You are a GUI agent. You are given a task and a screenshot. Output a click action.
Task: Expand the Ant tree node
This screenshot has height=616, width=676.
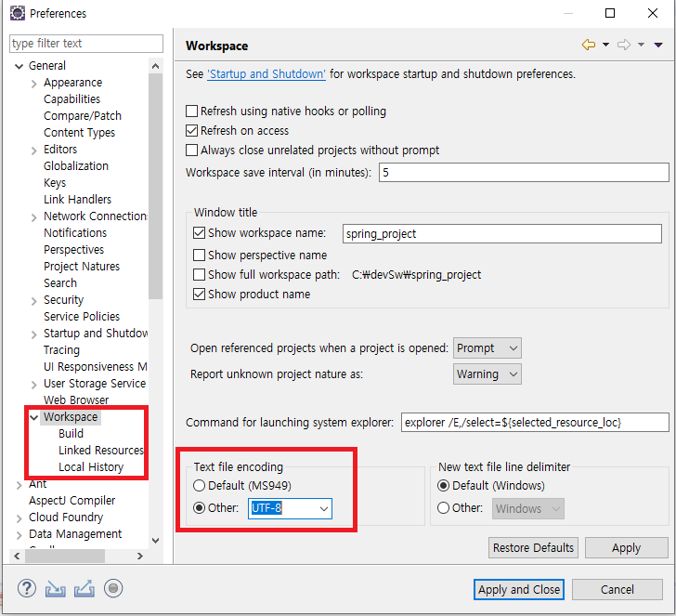[x=19, y=485]
